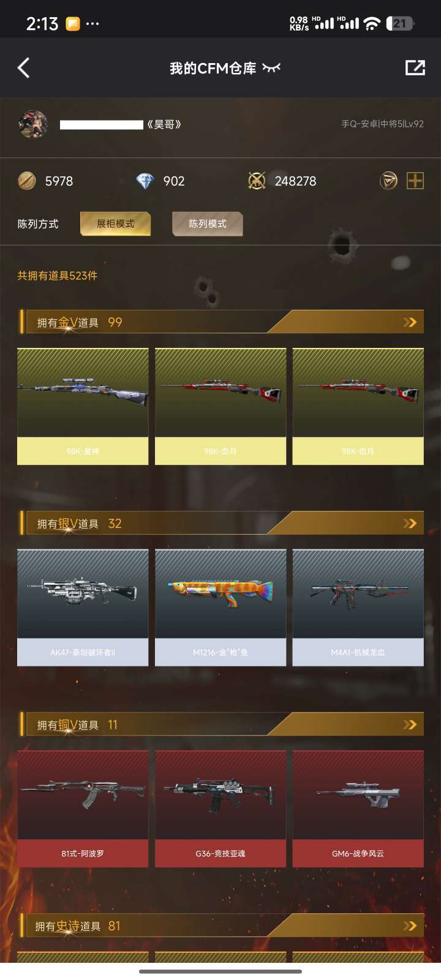This screenshot has width=441, height=980.
Task: Expand the 铜V道具 section arrow
Action: click(410, 725)
